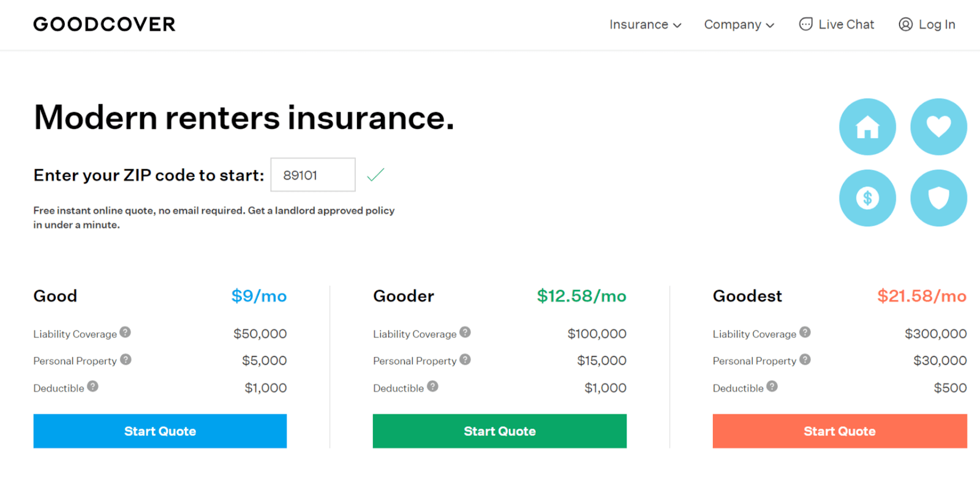The image size is (980, 477).
Task: Show the Liability Coverage tooltip for the Good plan
Action: pos(126,332)
